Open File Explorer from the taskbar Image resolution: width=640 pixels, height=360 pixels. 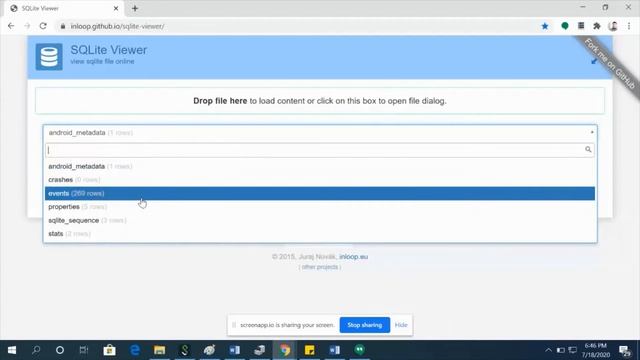pyautogui.click(x=160, y=350)
